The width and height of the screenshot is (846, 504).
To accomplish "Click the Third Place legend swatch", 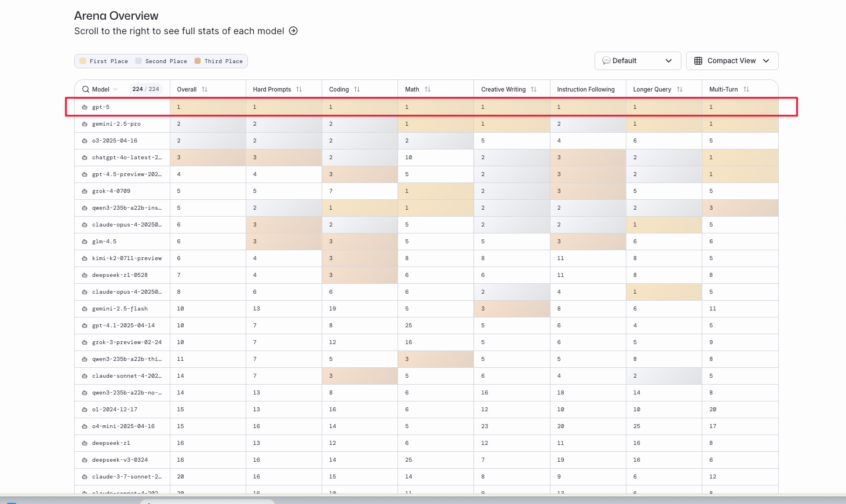I will point(198,61).
